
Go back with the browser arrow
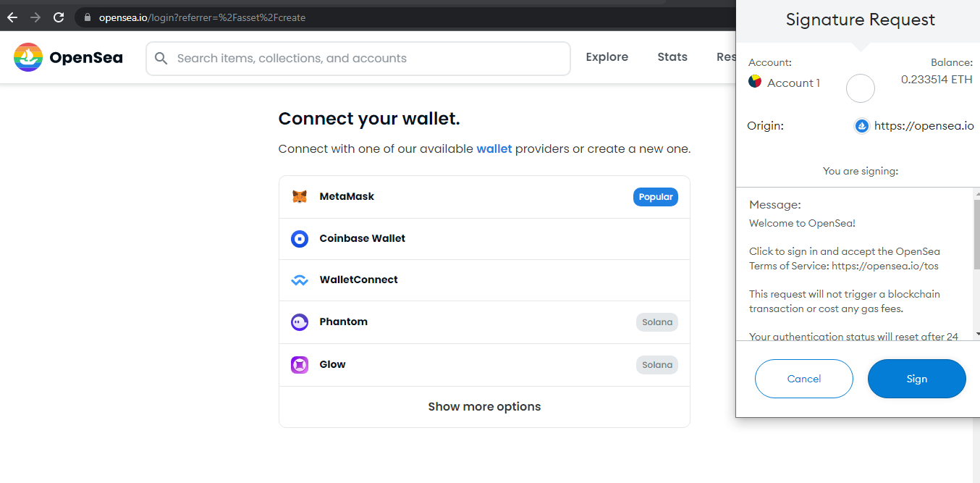(x=12, y=17)
